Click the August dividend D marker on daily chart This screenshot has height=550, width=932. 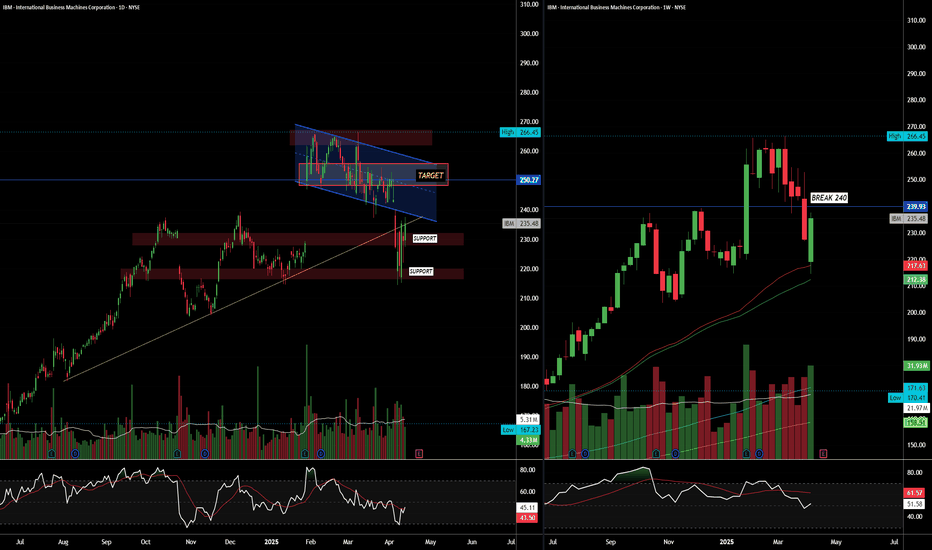click(x=75, y=454)
